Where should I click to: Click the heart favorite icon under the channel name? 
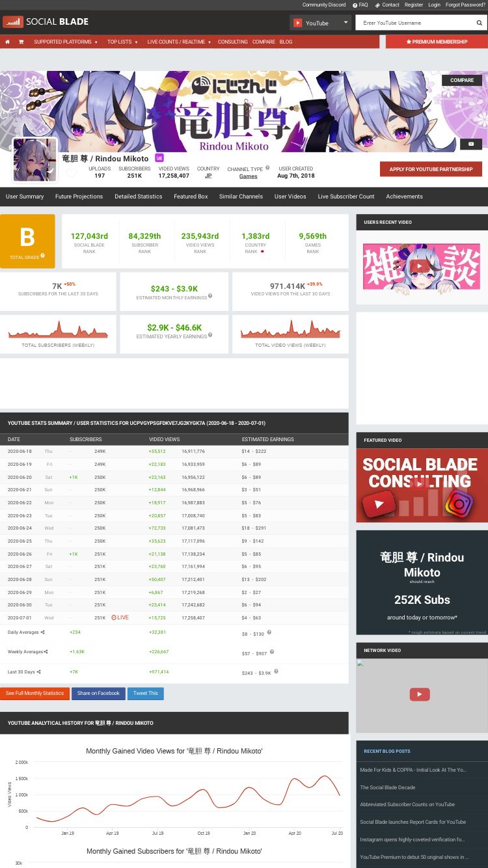[x=72, y=174]
